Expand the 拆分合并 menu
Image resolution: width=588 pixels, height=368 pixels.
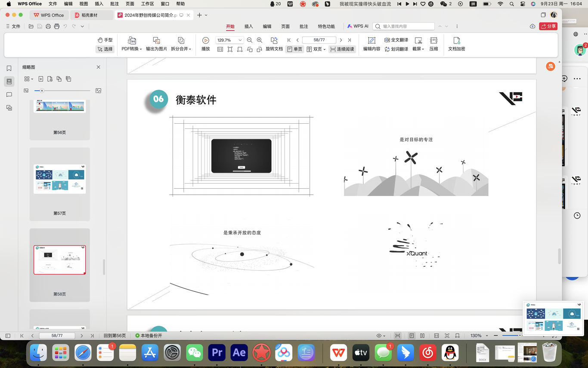coord(181,44)
